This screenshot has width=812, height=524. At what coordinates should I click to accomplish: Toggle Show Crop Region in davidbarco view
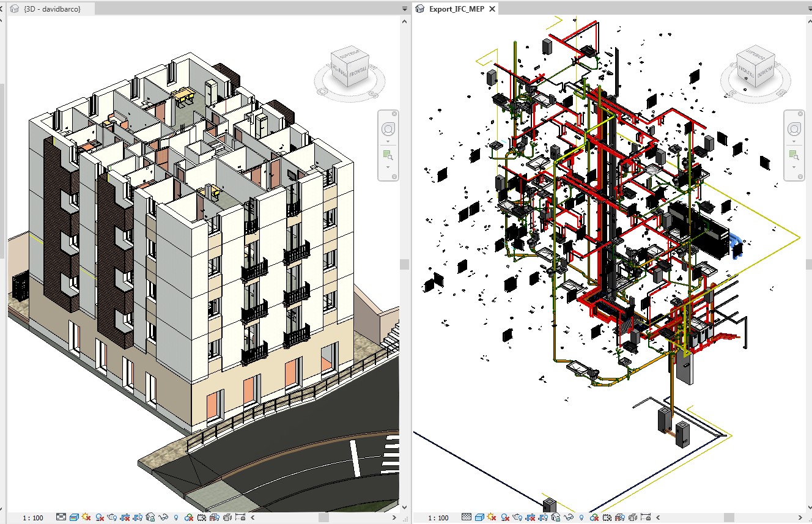coord(138,517)
